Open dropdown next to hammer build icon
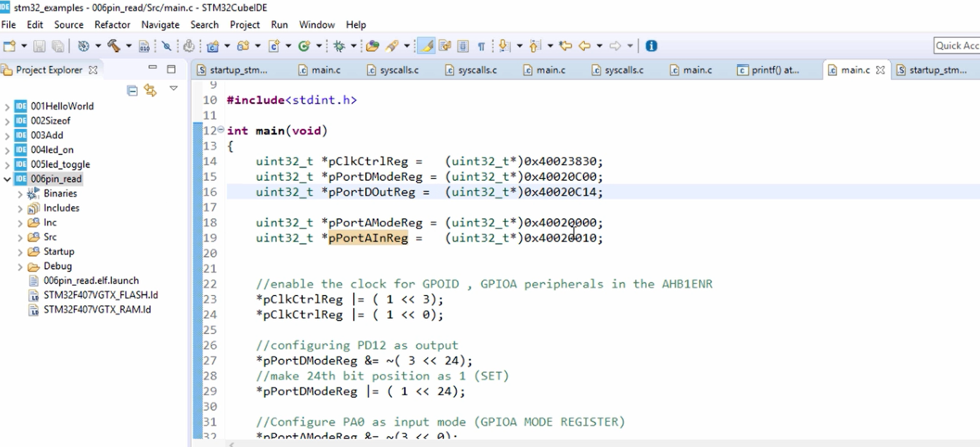 pyautogui.click(x=129, y=46)
